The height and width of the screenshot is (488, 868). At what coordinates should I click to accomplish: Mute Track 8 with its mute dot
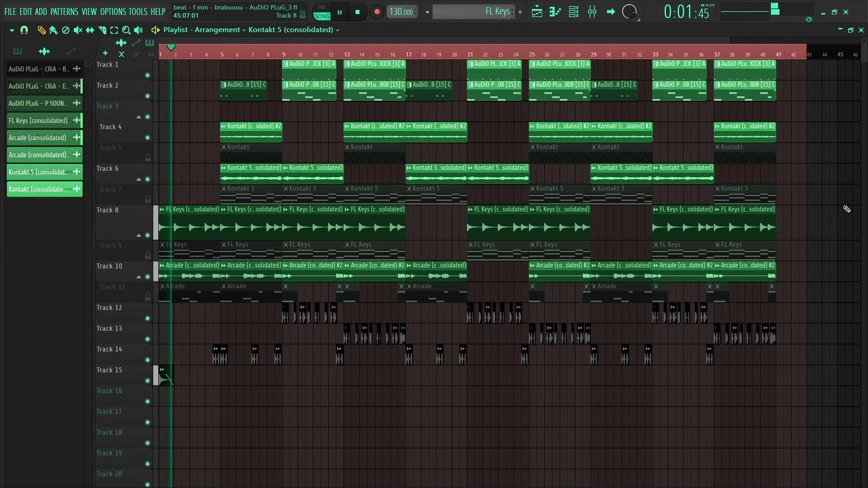[147, 235]
